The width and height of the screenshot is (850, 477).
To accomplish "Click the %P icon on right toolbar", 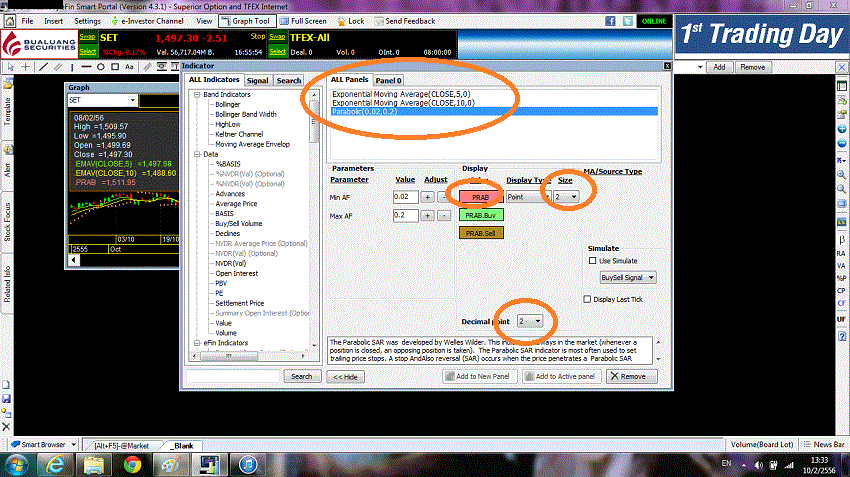I will pos(841,278).
